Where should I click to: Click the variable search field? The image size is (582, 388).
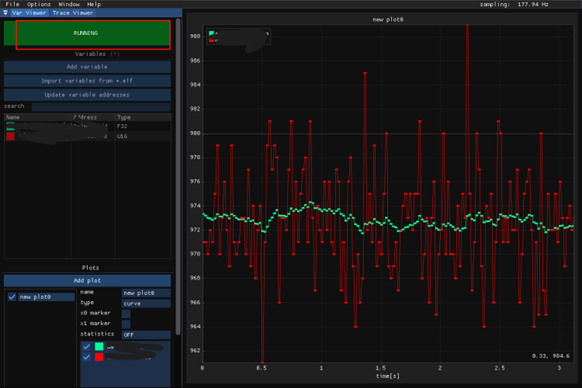101,107
